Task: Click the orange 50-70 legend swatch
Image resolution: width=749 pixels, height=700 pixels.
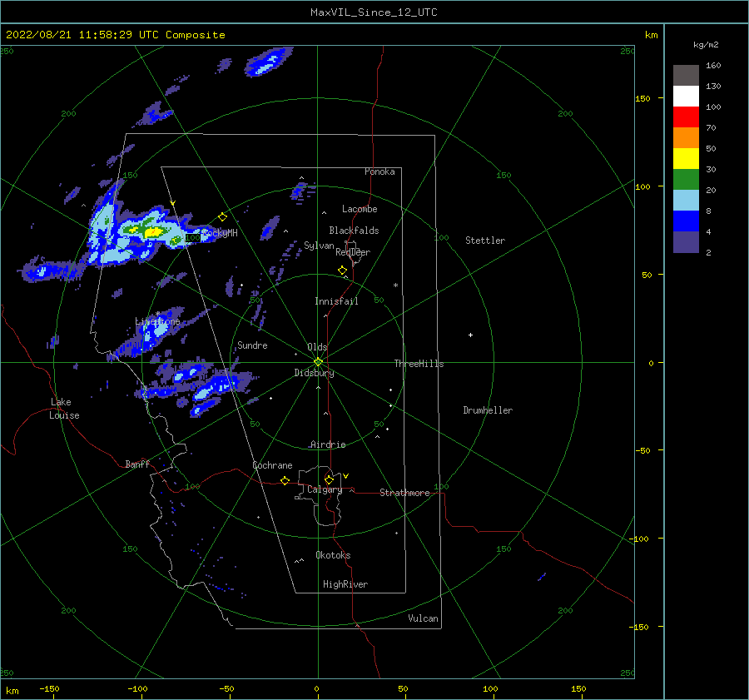Action: point(686,137)
